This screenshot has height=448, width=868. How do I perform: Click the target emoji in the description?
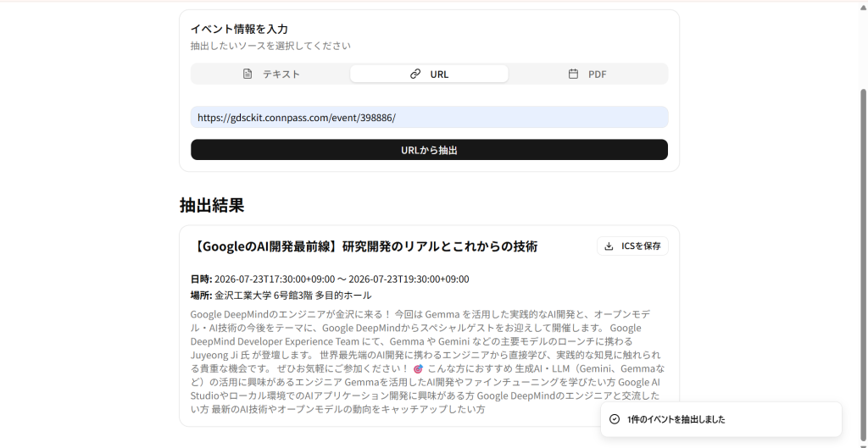(x=418, y=368)
